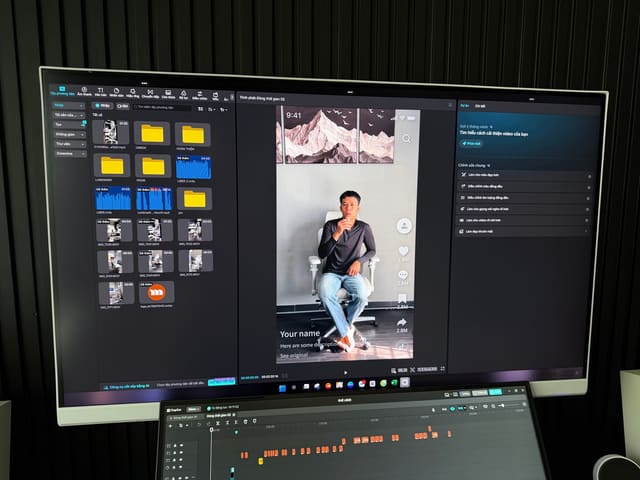Expand the Thư viện sidebar section
This screenshot has width=640, height=480.
70,144
